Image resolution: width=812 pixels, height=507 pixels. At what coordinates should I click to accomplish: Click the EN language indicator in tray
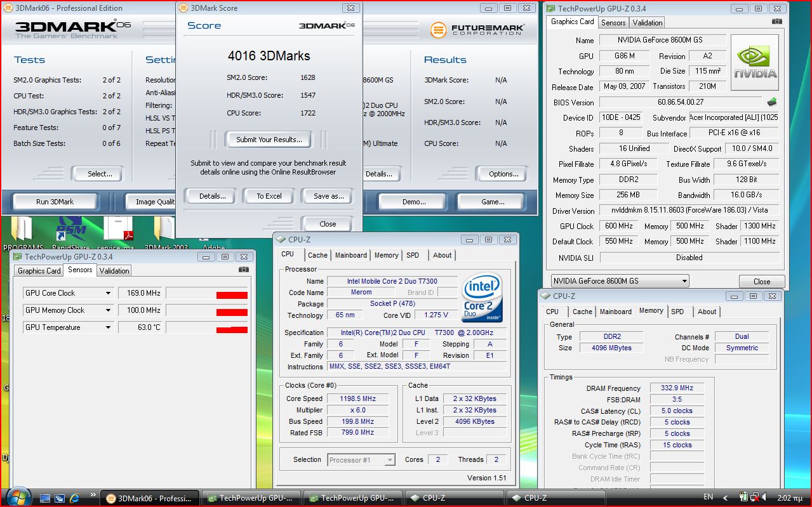(709, 497)
